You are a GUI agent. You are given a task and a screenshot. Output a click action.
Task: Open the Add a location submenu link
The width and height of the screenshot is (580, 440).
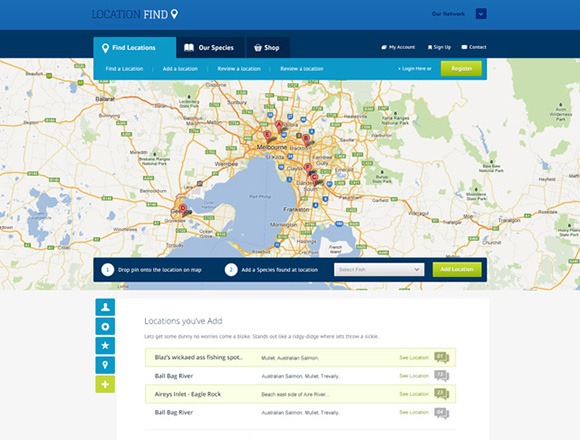(x=180, y=69)
